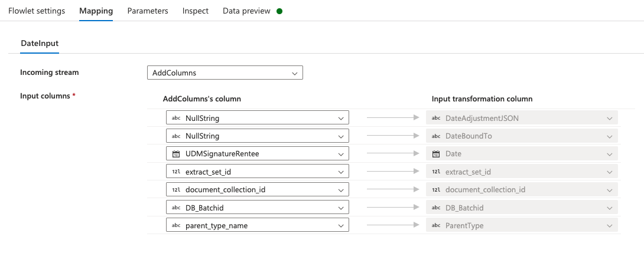
Task: Click the calendar icon beside UDMSignatureRentee
Action: click(176, 154)
